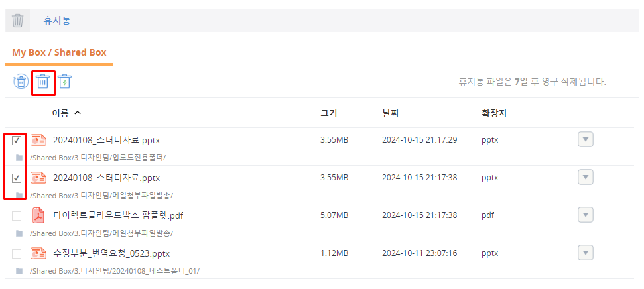Uncheck the pptx file located in 업로드전용폴더
The height and width of the screenshot is (289, 644).
[x=17, y=141]
